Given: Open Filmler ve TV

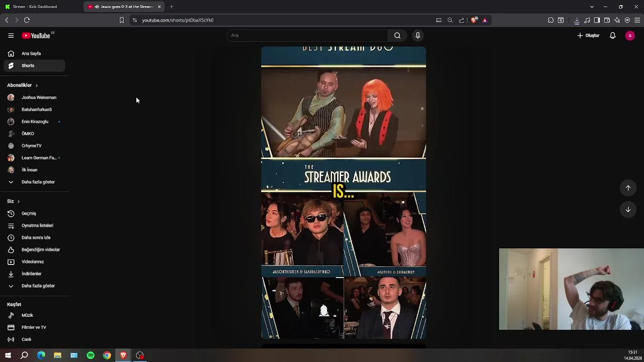Looking at the screenshot, I should pyautogui.click(x=34, y=327).
